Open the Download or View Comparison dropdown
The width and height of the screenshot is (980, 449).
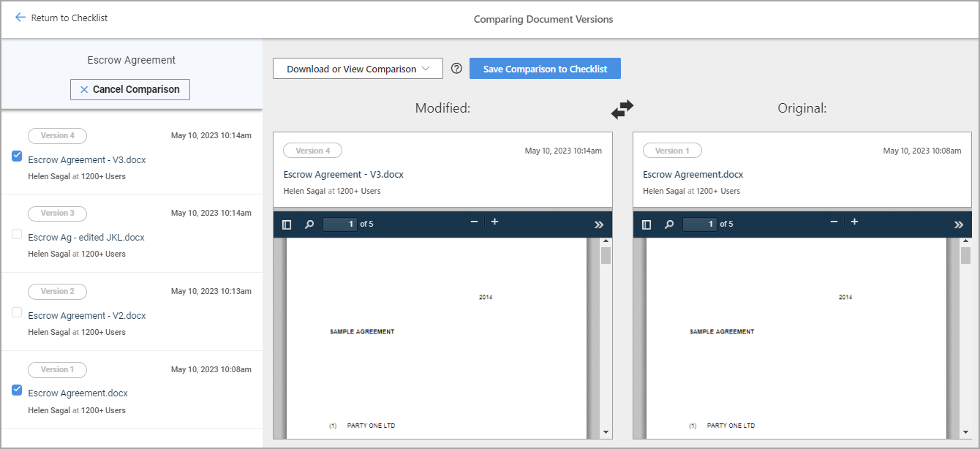[x=358, y=68]
